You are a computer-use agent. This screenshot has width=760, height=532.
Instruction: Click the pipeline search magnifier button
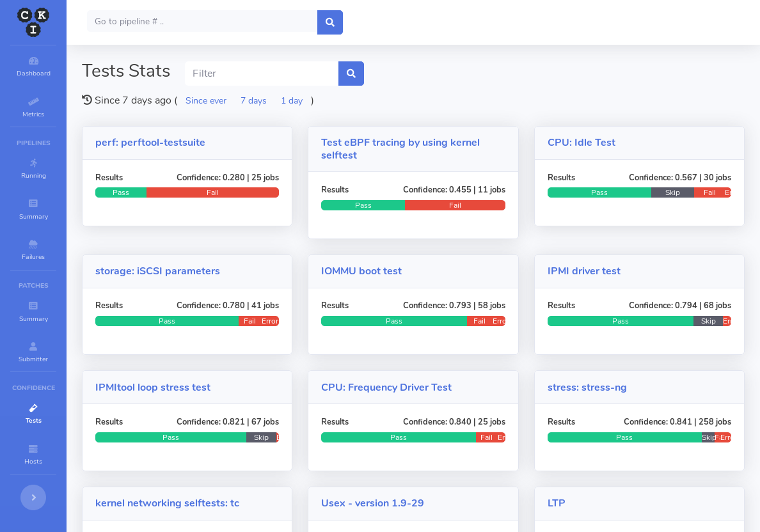pyautogui.click(x=330, y=22)
